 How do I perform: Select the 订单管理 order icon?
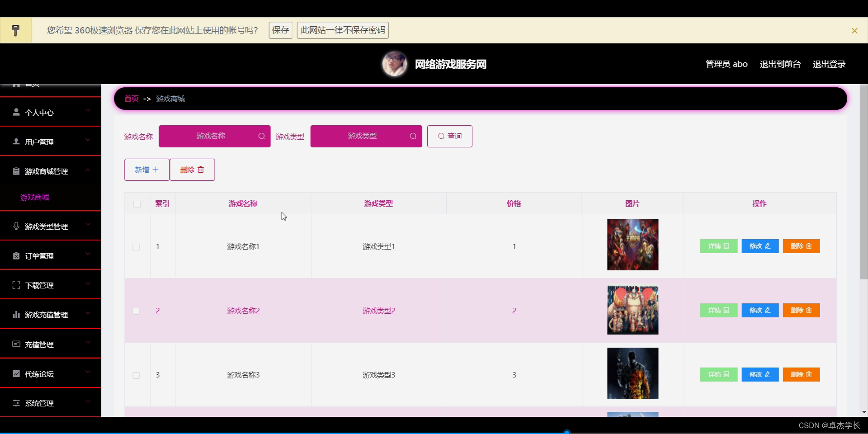16,255
